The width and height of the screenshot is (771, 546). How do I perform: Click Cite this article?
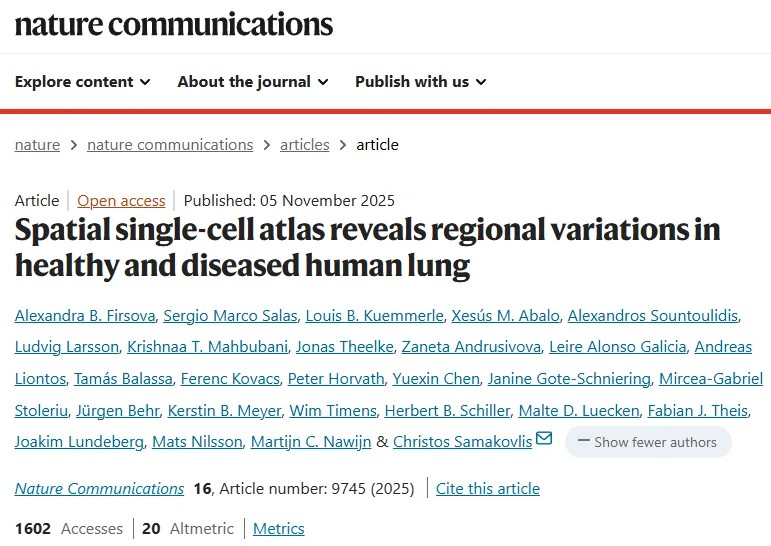[488, 489]
